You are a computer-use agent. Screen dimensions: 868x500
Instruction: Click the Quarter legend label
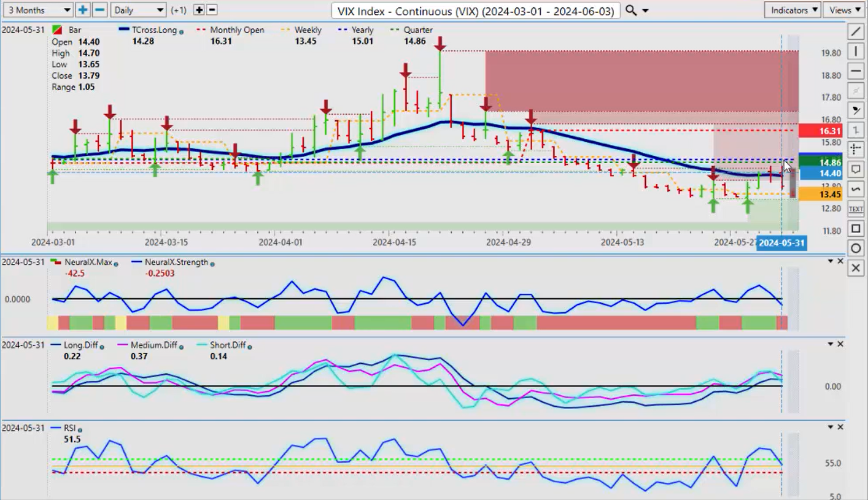coord(418,30)
